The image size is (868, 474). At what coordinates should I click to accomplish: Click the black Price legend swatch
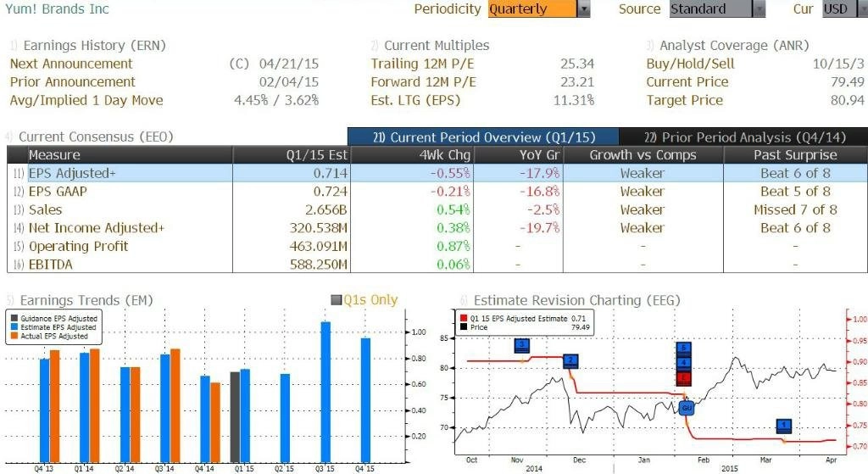click(464, 327)
